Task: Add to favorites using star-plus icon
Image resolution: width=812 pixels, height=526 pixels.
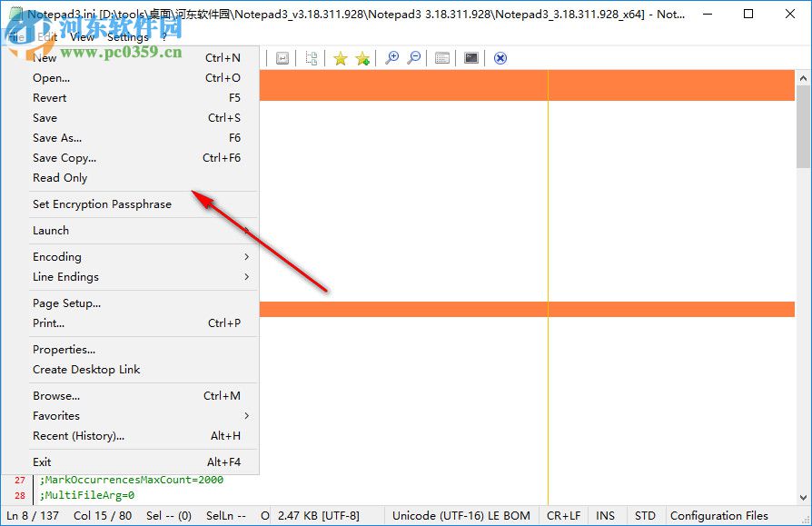Action: coord(362,58)
